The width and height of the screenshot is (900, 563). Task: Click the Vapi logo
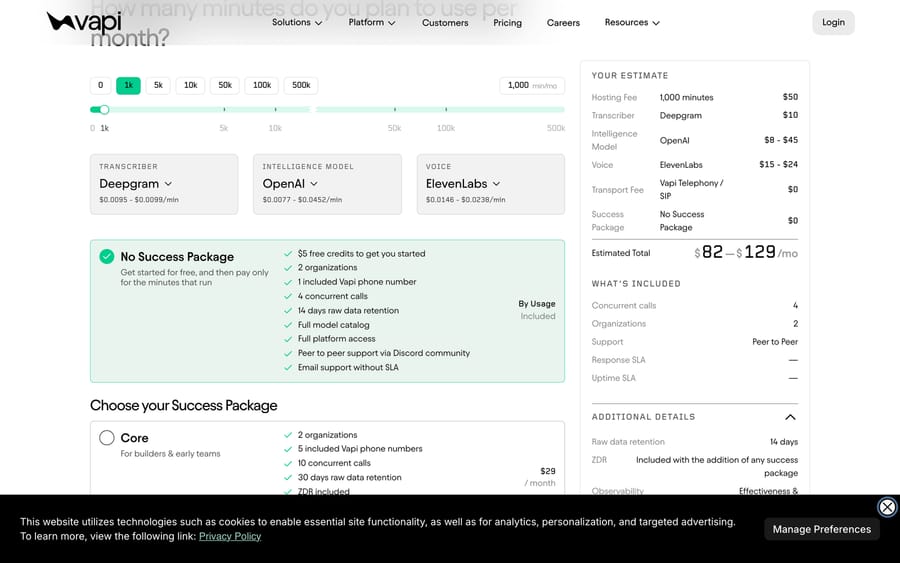(x=84, y=22)
